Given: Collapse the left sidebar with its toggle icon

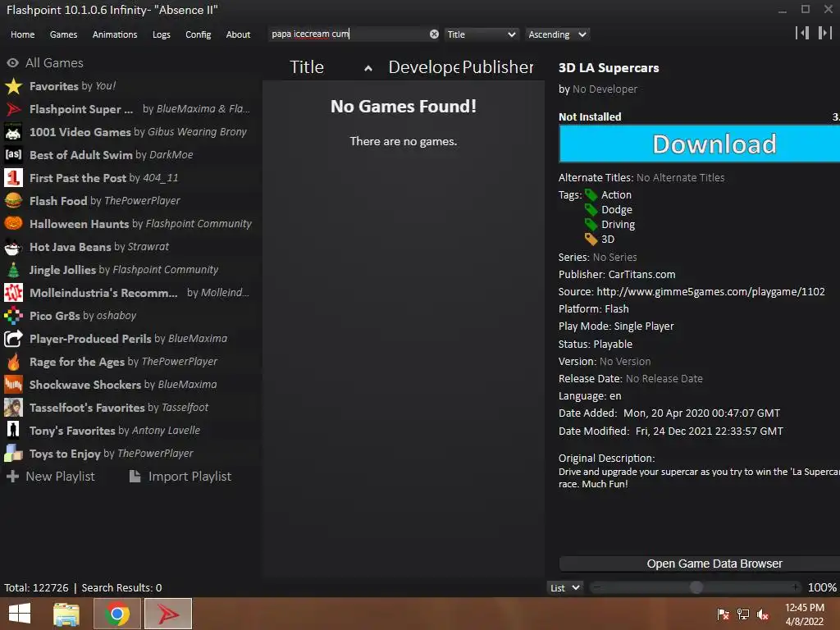Looking at the screenshot, I should coord(802,33).
